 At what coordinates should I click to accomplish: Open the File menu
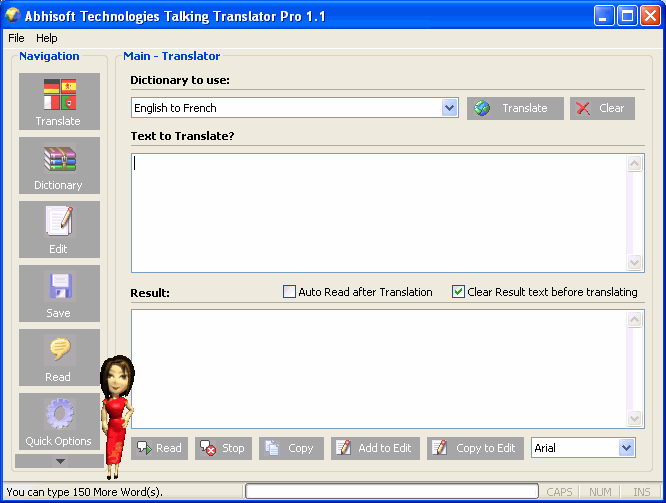[x=16, y=38]
